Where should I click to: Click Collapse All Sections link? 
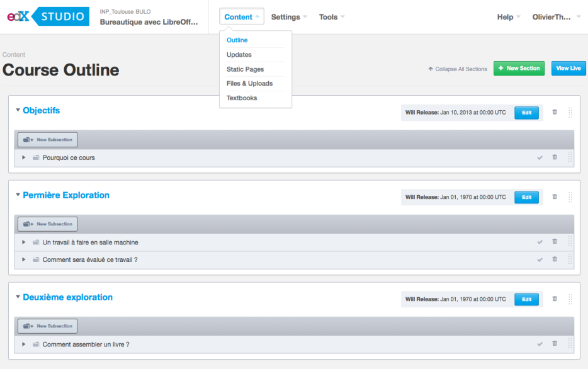[x=458, y=69]
